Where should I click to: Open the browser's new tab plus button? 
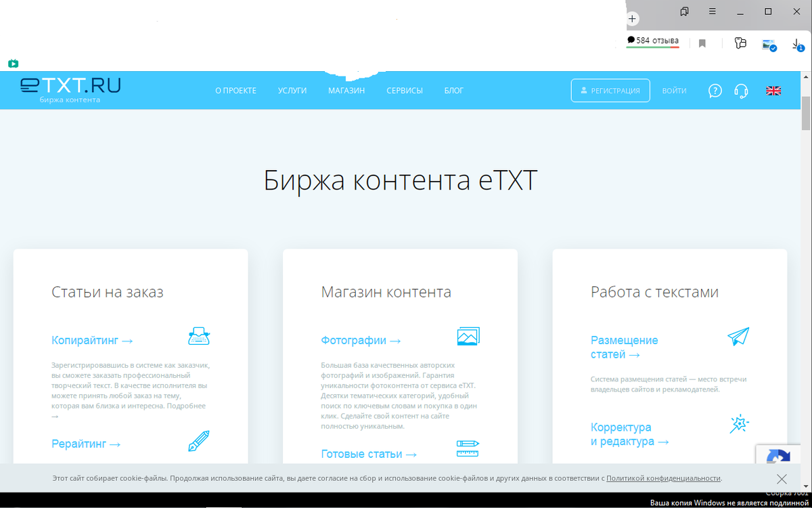pos(633,19)
